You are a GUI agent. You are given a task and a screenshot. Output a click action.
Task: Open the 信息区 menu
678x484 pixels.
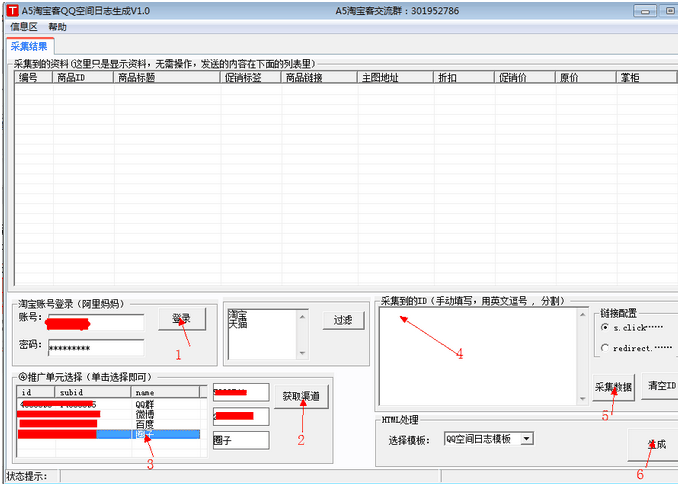pyautogui.click(x=24, y=27)
